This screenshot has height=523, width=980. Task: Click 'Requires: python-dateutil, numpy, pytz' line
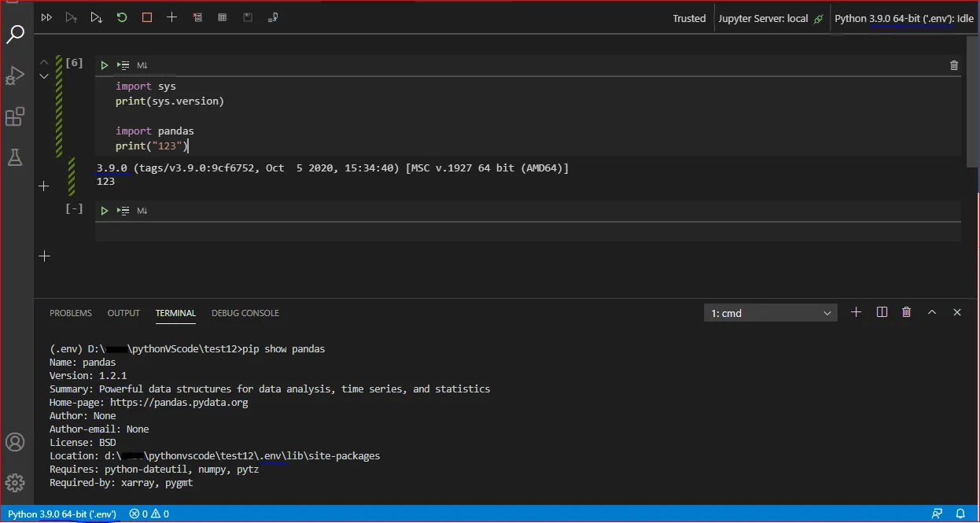click(154, 469)
